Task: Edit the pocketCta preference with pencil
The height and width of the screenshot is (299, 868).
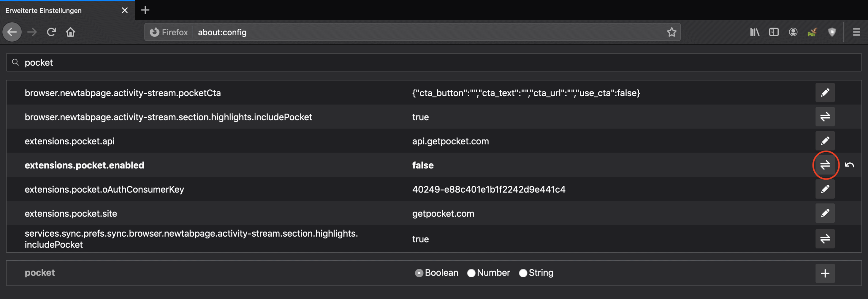Action: (x=825, y=93)
